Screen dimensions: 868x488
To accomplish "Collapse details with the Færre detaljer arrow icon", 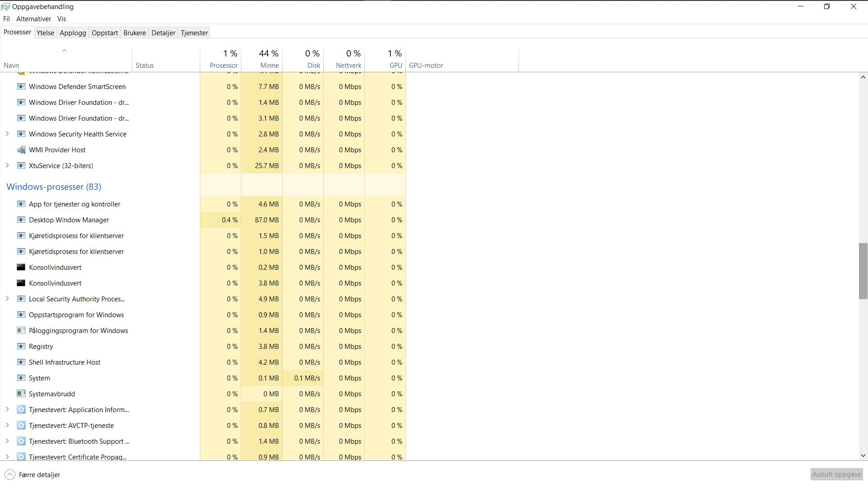I will coord(10,474).
